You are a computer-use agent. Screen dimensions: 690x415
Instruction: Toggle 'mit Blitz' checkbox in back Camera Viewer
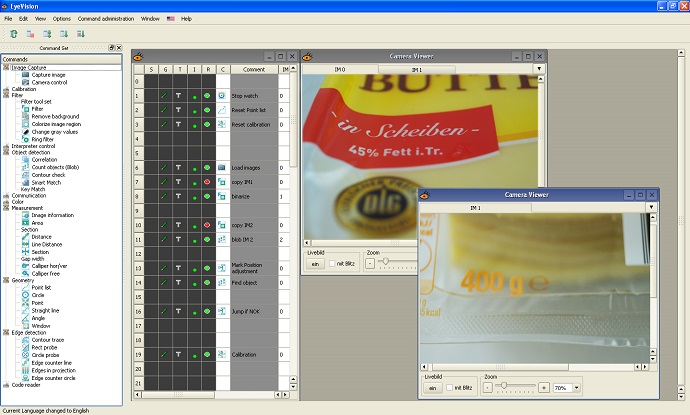[332, 264]
